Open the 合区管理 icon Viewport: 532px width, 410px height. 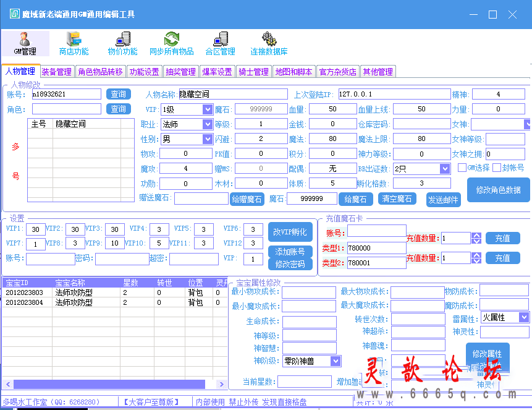click(220, 43)
